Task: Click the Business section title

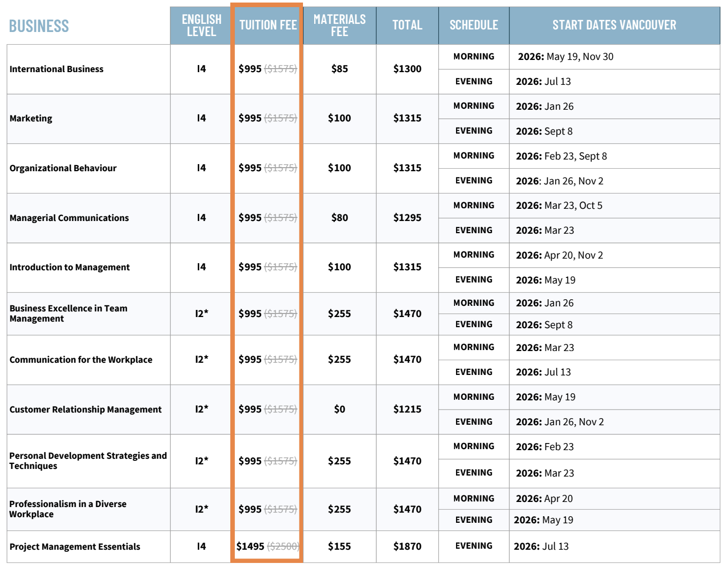Action: point(39,26)
